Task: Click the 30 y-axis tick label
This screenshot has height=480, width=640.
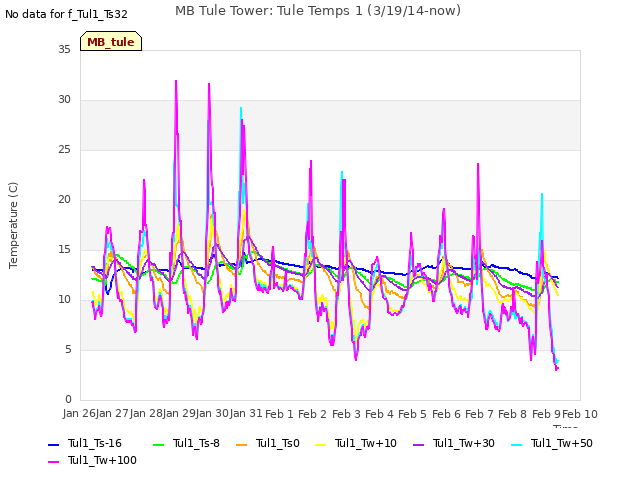Action: coord(64,99)
